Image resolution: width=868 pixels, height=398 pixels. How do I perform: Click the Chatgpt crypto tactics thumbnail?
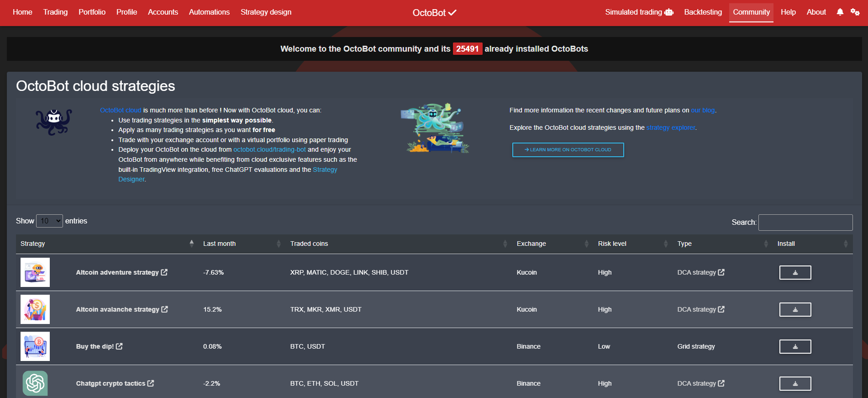coord(35,383)
